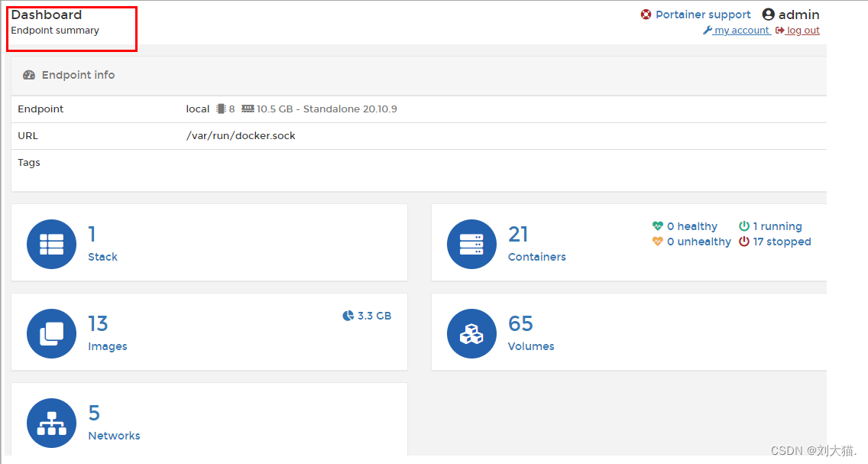Click the Portainer support lifebuoy icon
868x464 pixels.
coord(646,15)
